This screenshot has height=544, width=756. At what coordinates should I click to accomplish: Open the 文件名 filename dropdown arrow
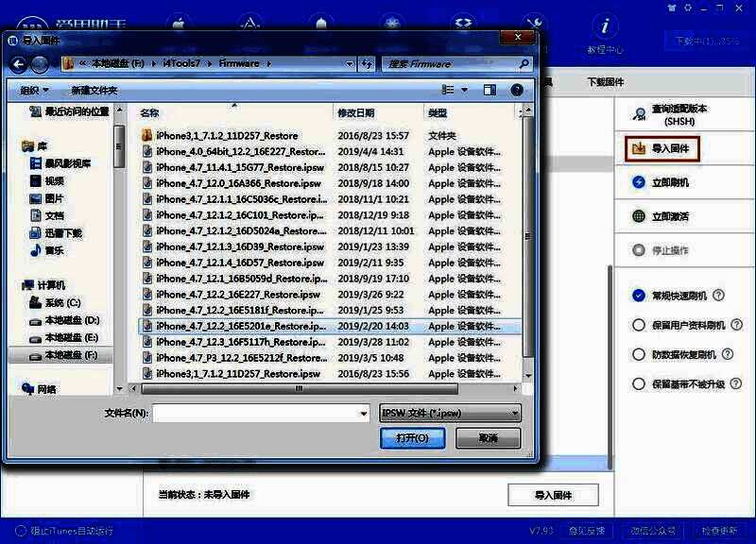362,412
